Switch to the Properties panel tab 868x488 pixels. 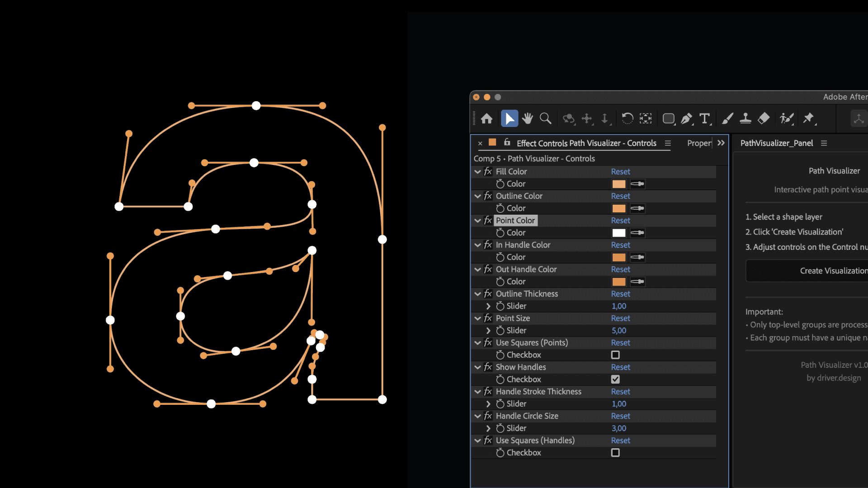(x=699, y=143)
